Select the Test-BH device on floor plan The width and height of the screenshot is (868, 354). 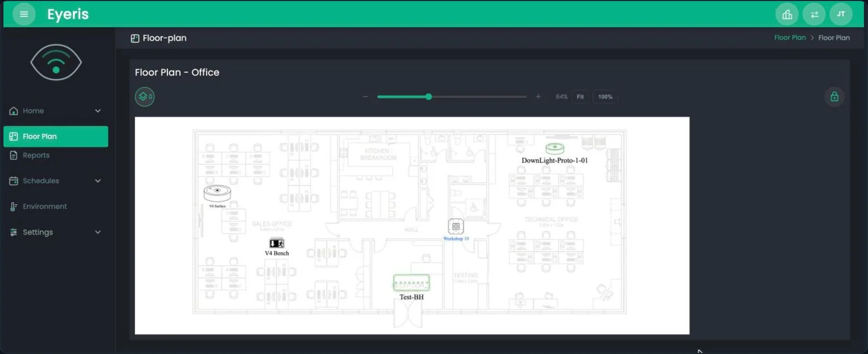point(411,283)
